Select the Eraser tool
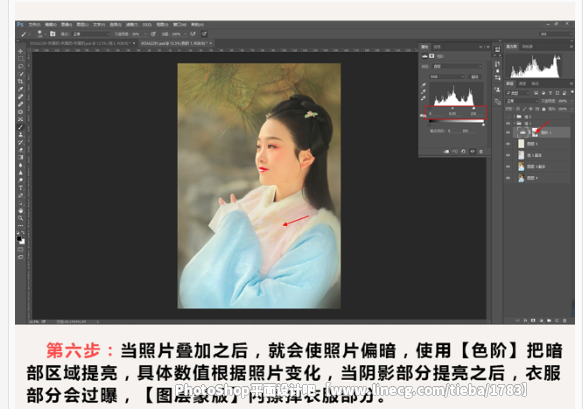The image size is (583, 409). pyautogui.click(x=21, y=150)
